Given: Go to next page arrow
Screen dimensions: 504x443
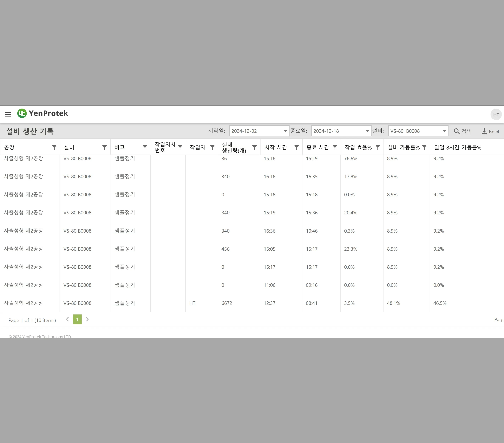Looking at the screenshot, I should pos(87,319).
